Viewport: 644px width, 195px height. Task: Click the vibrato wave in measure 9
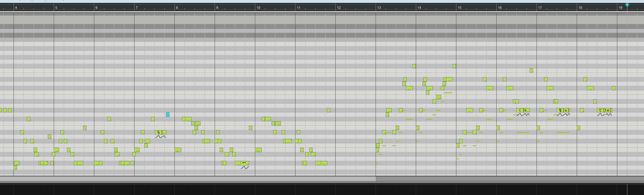245,168
